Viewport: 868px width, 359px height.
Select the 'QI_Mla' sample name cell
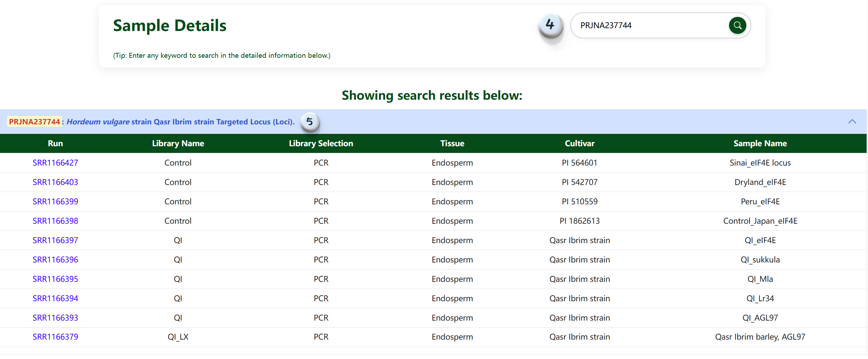[760, 279]
